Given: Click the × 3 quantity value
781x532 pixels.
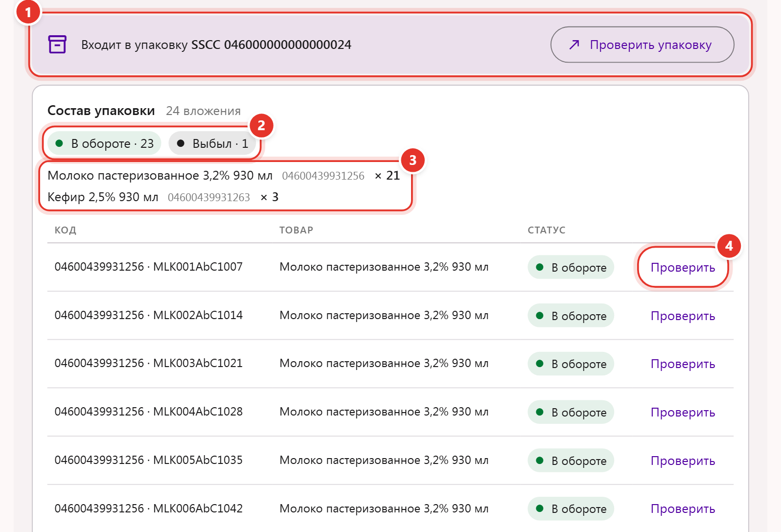Looking at the screenshot, I should tap(269, 197).
